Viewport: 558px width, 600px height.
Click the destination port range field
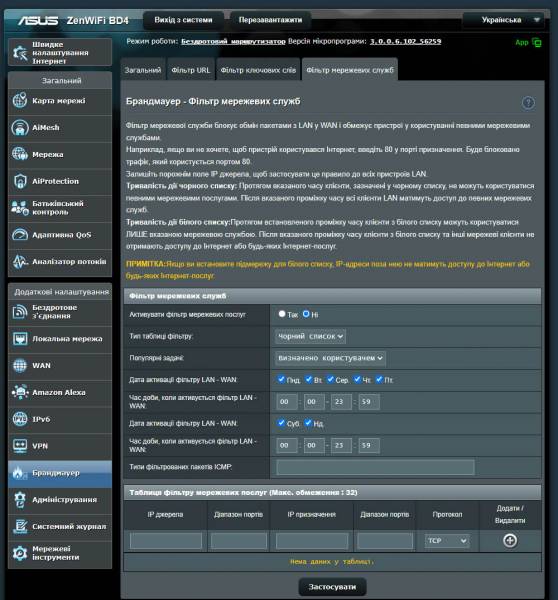(385, 541)
